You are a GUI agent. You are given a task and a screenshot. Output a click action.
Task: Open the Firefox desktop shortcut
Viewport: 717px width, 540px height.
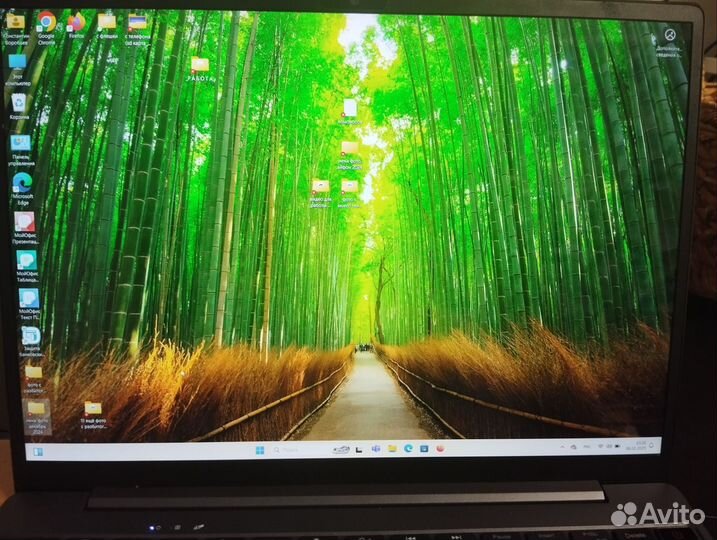point(76,25)
